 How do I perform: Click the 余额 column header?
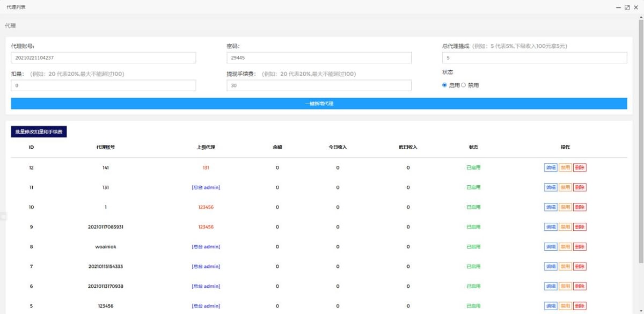[277, 147]
